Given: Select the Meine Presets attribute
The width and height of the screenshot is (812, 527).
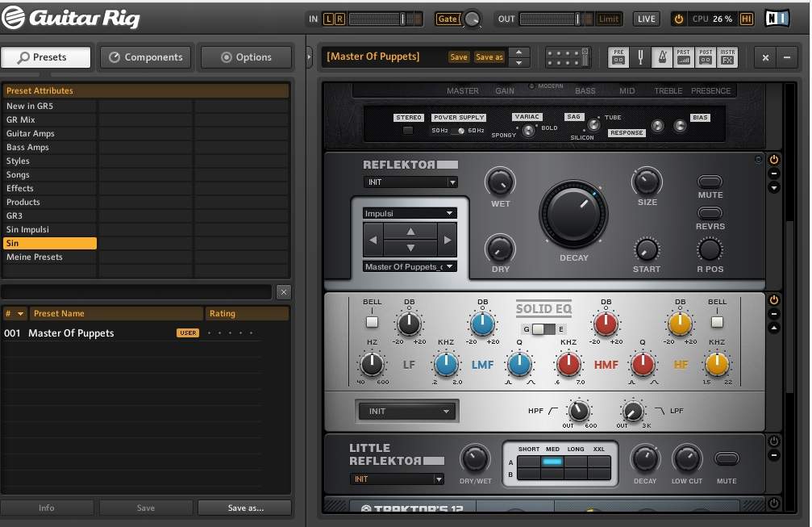Looking at the screenshot, I should (x=49, y=257).
